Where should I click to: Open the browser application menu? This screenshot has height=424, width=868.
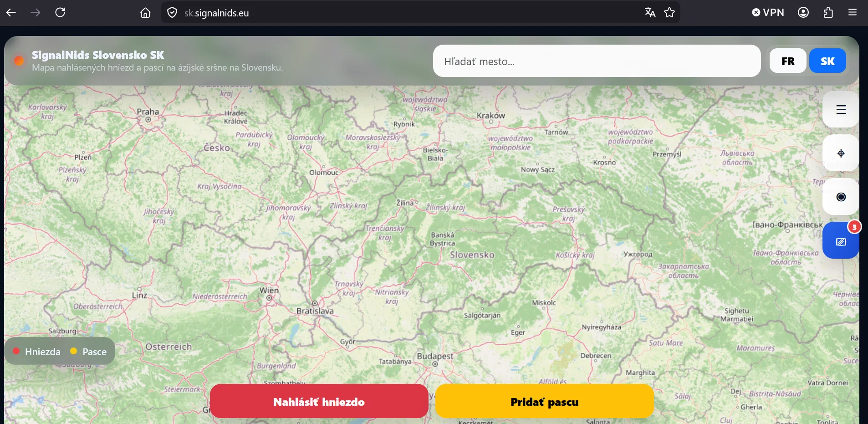pos(853,13)
